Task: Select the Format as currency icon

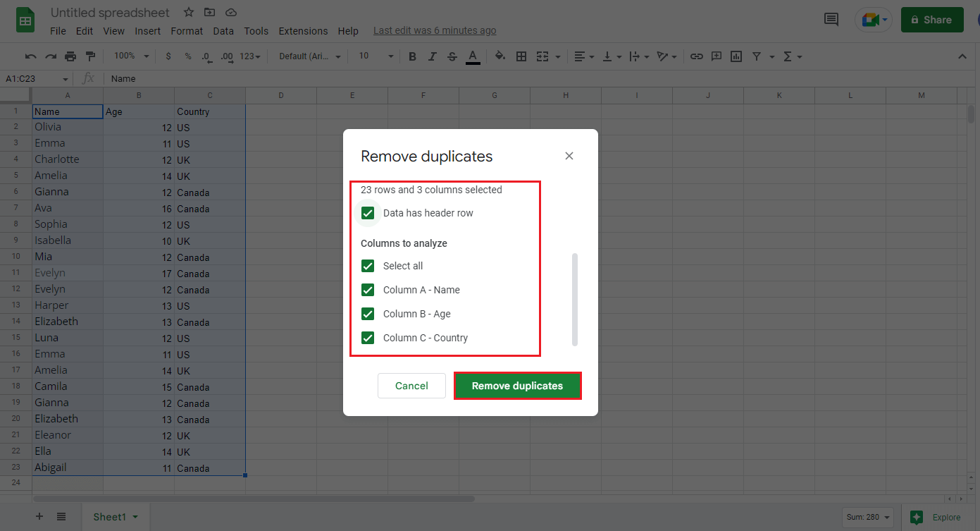Action: tap(168, 56)
